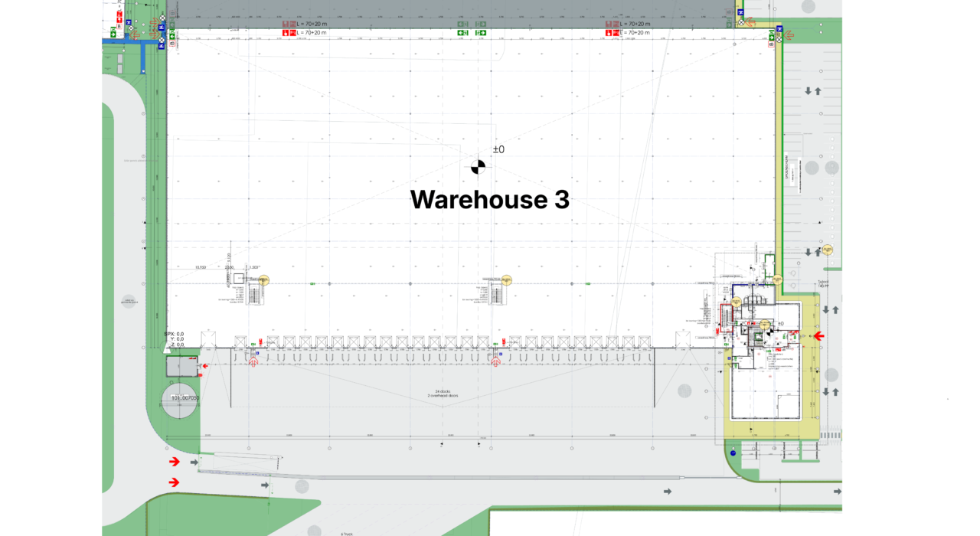Image resolution: width=980 pixels, height=536 pixels.
Task: Click the yellow circle marker in right parking lane
Action: (x=827, y=250)
